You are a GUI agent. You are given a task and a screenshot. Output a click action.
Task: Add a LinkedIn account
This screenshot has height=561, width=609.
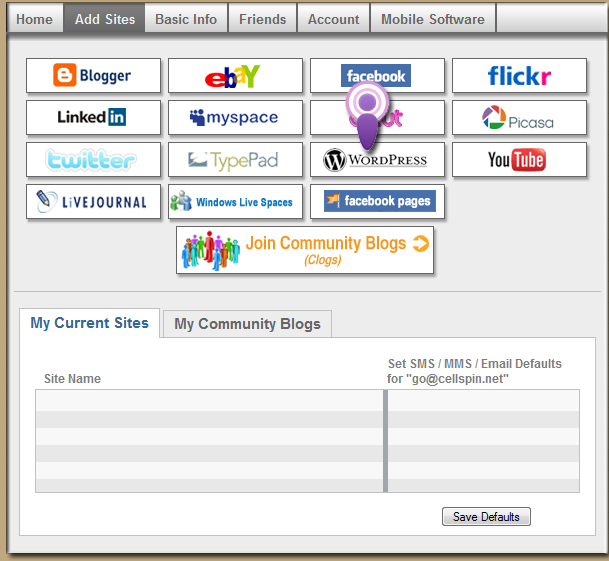pos(93,117)
